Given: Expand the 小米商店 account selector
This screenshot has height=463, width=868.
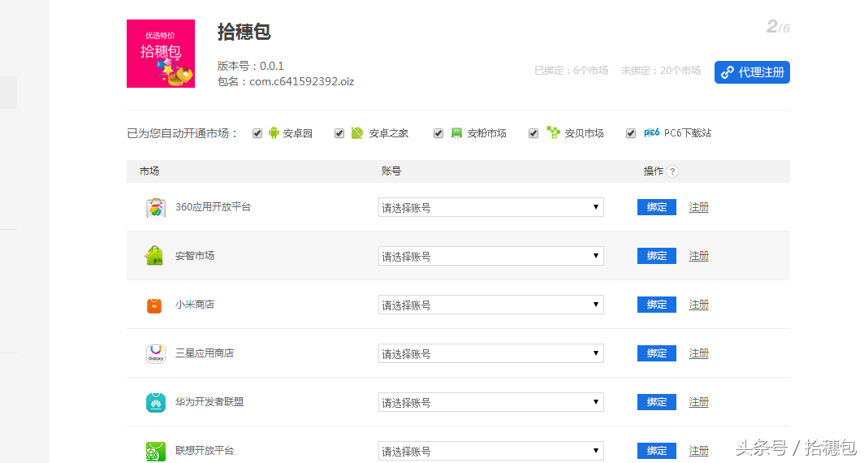Looking at the screenshot, I should pyautogui.click(x=490, y=305).
